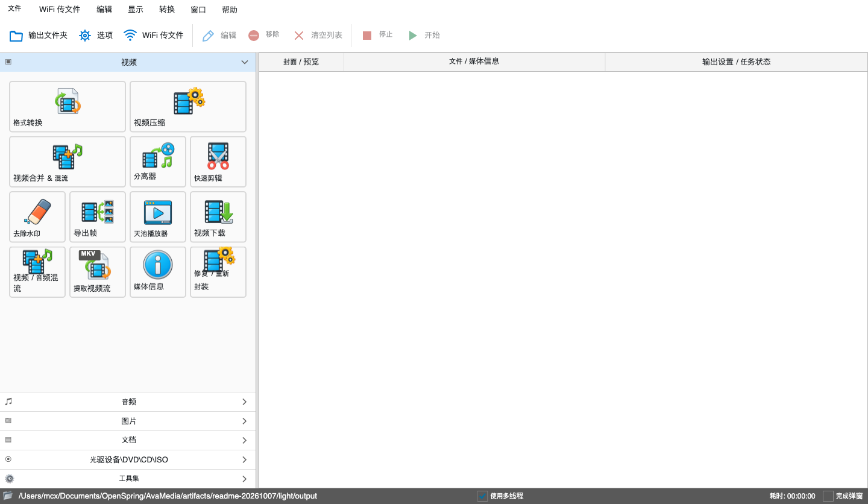Screen dimensions: 868x504
Task: Open the 转换 convert menu
Action: coord(167,10)
